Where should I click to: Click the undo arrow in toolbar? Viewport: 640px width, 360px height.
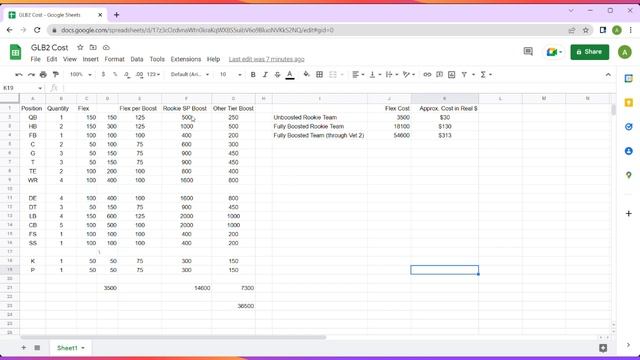click(19, 75)
